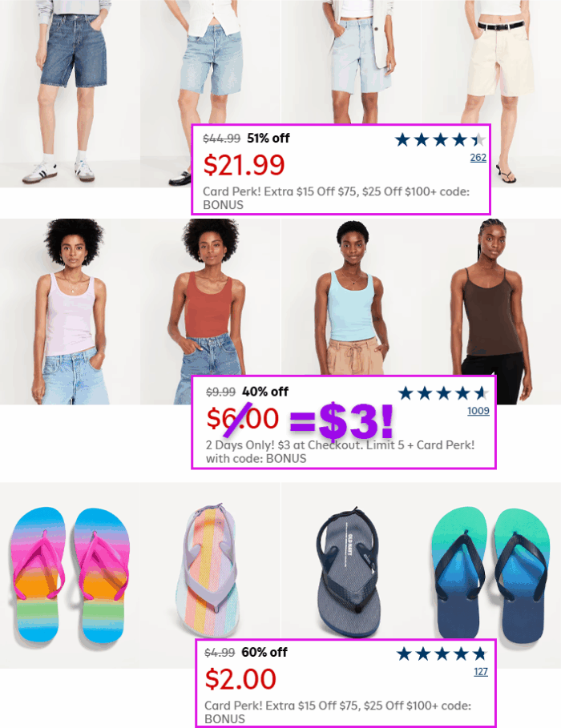Viewport: 561px width, 728px height.
Task: Open the 127 reviews link
Action: [481, 671]
